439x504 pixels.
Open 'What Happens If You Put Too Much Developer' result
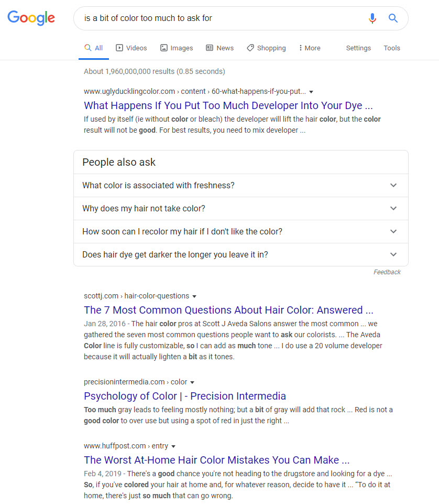228,105
